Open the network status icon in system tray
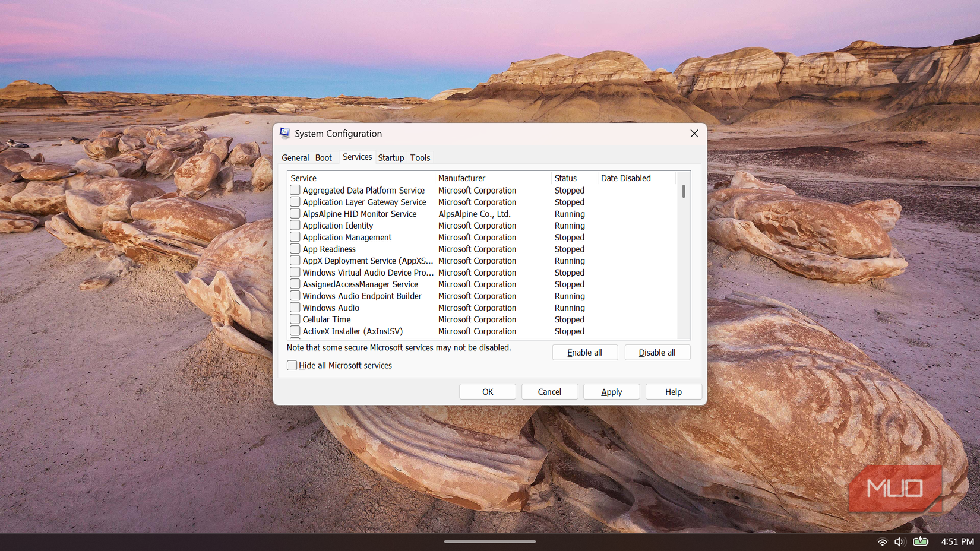This screenshot has height=551, width=980. point(881,541)
